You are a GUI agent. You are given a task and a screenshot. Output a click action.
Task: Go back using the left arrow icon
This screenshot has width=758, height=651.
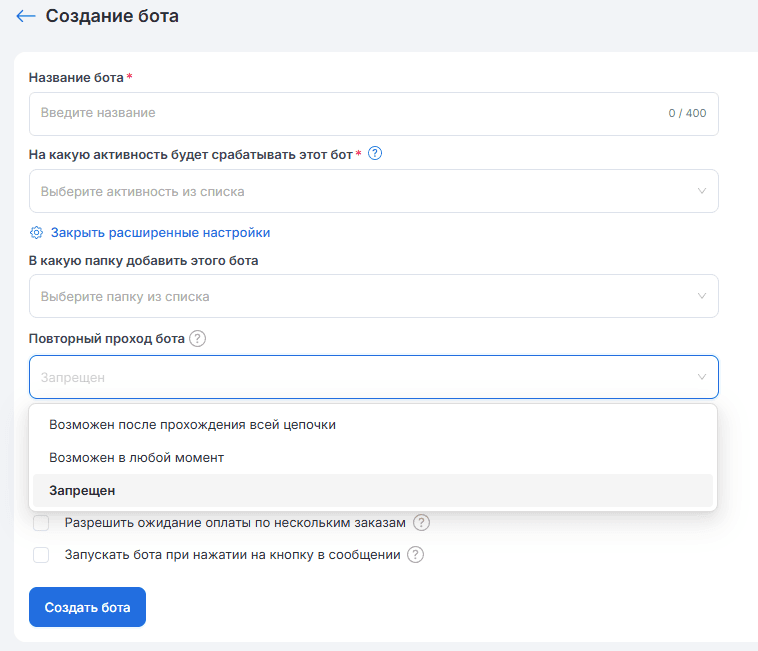coord(26,16)
